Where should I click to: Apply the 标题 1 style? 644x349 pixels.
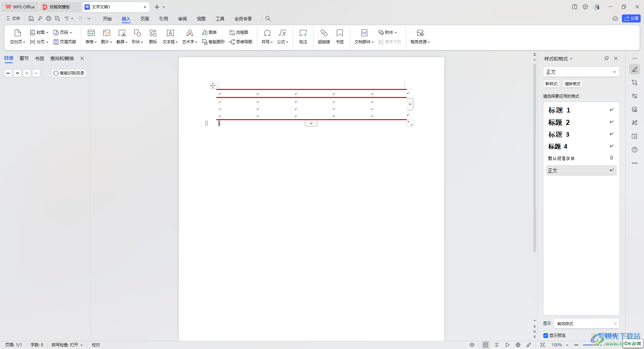point(581,110)
